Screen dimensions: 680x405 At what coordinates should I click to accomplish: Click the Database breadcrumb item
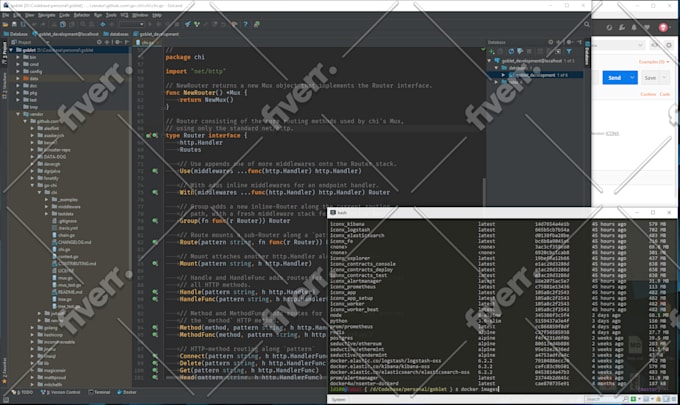16,34
